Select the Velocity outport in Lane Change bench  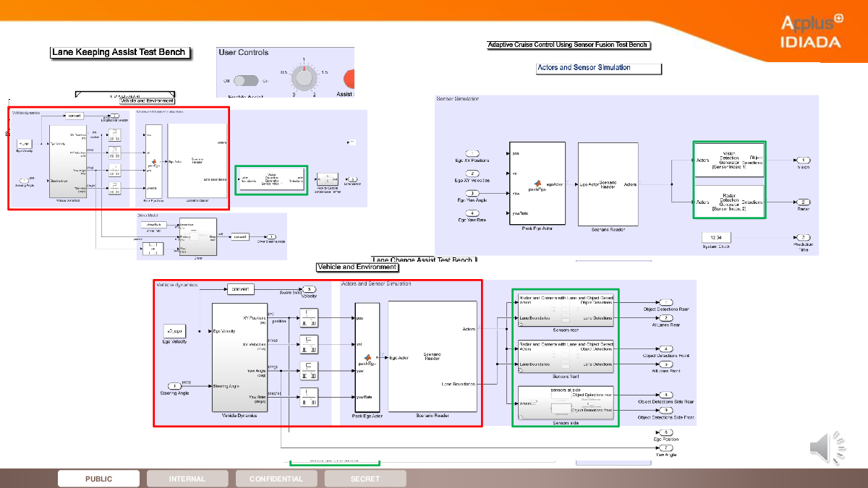309,289
